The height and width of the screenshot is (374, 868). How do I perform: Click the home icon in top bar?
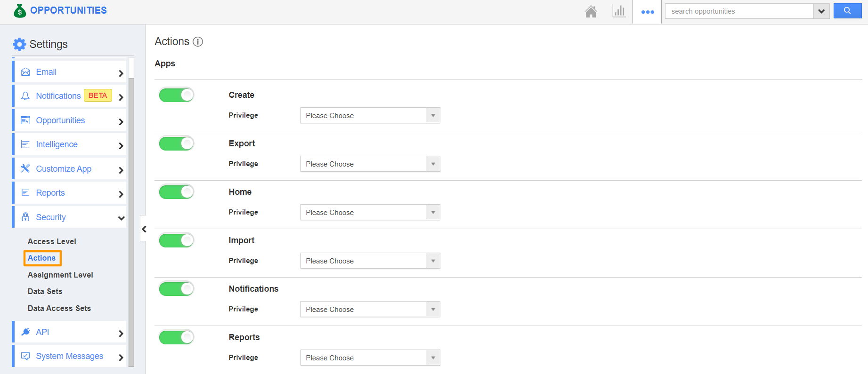591,11
